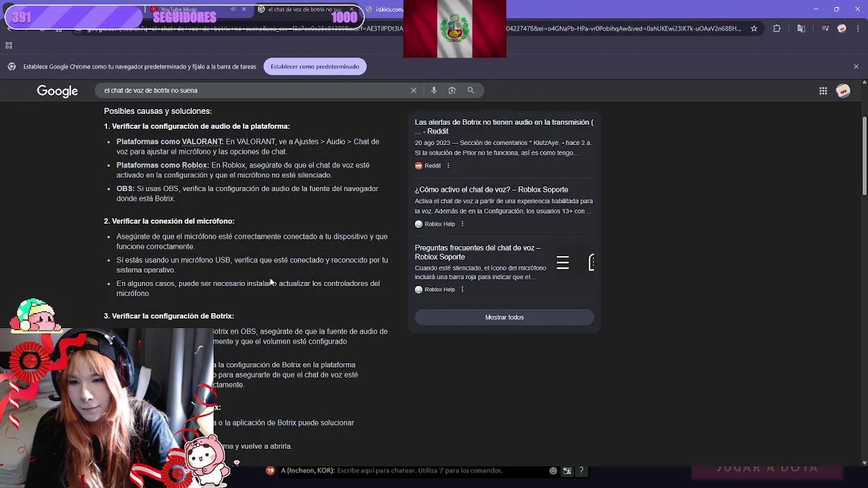Open the emoji picker in game chat
868x488 pixels.
point(553,470)
